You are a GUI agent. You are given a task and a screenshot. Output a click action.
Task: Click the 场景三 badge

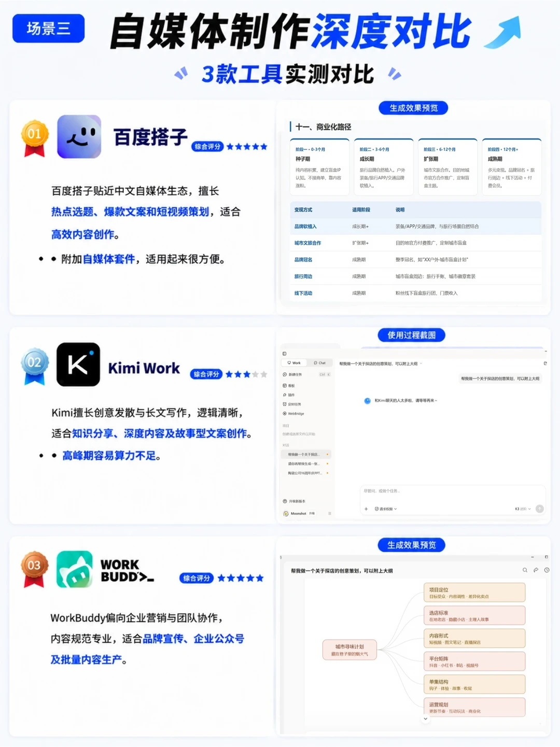pos(49,29)
